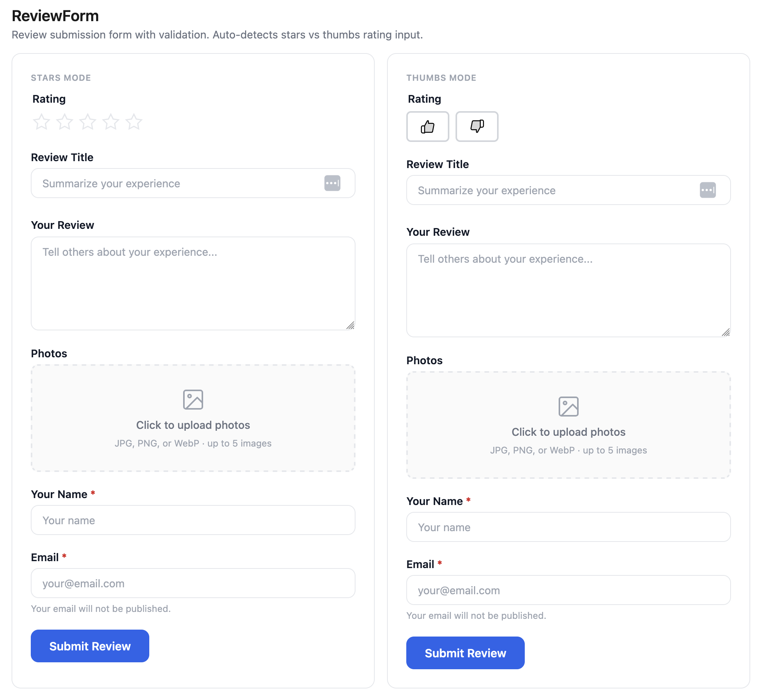
Task: Click the Your Name field in Stars Mode
Action: (193, 520)
